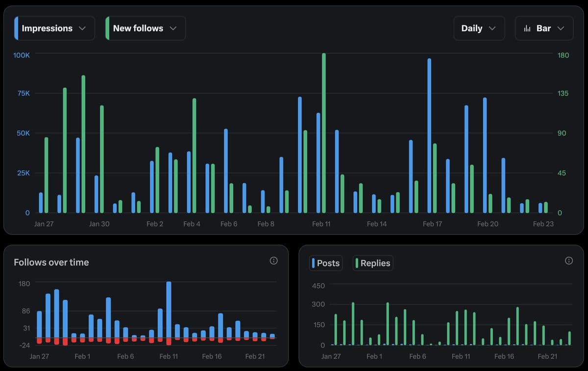This screenshot has width=588, height=371.
Task: Open the Impressions metric dropdown
Action: (82, 28)
